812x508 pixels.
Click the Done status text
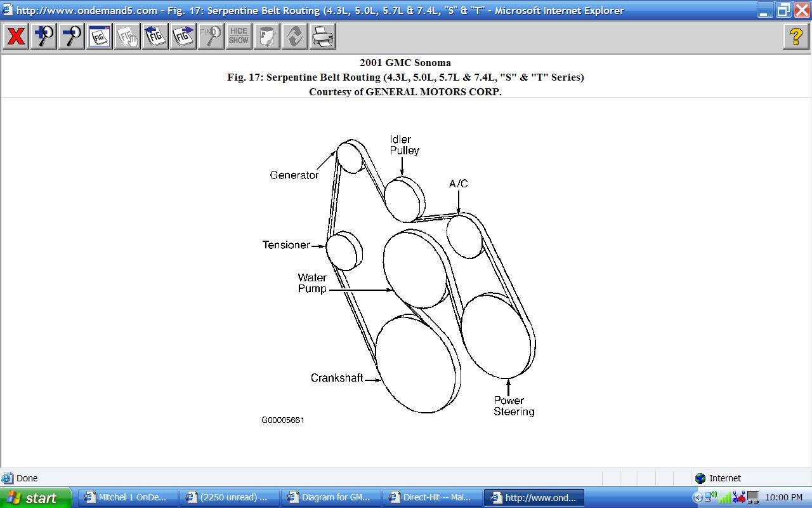point(27,478)
